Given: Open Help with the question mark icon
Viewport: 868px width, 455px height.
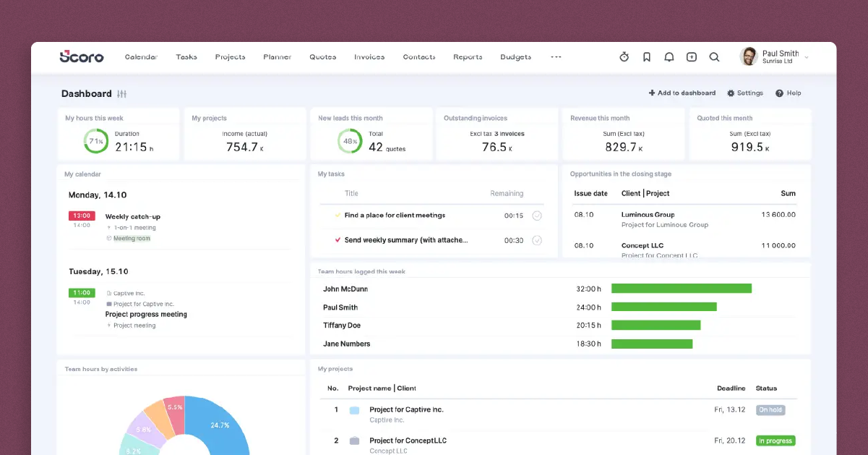Looking at the screenshot, I should tap(787, 93).
